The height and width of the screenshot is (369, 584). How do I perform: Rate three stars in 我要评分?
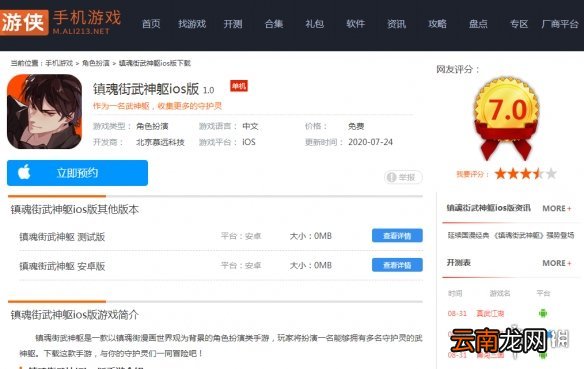pyautogui.click(x=526, y=174)
